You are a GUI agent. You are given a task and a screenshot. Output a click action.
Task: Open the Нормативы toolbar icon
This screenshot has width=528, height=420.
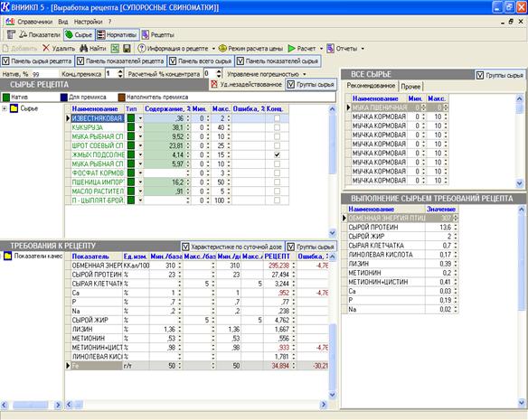(100, 34)
